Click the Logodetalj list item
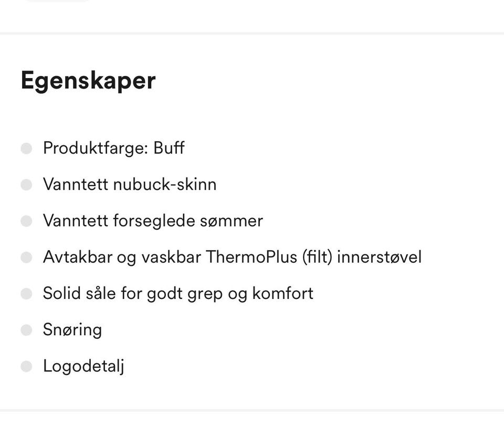504x438 pixels. [x=83, y=366]
